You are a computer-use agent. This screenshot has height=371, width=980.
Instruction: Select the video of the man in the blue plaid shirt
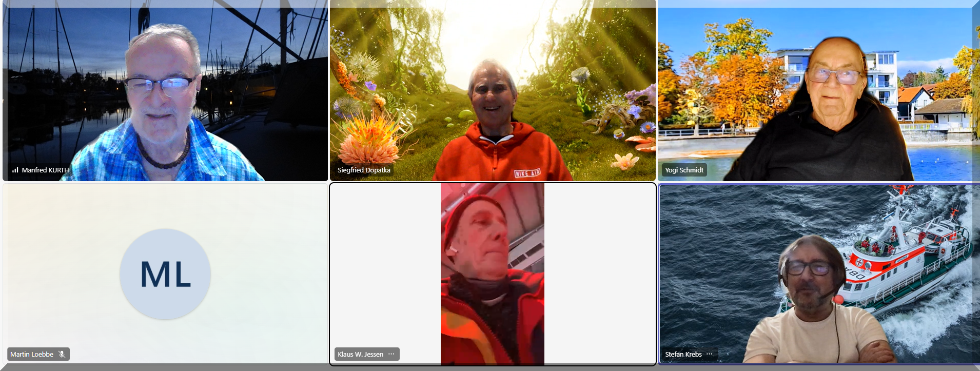pyautogui.click(x=164, y=103)
